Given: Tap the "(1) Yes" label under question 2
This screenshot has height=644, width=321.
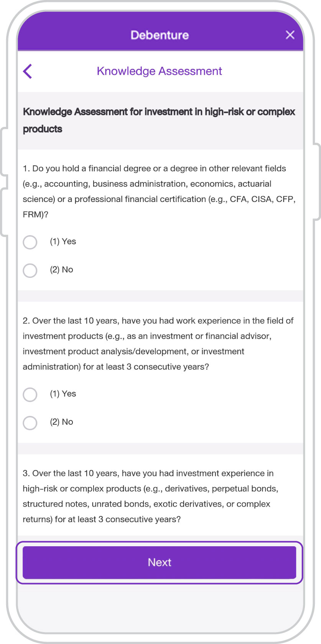Looking at the screenshot, I should coord(63,394).
